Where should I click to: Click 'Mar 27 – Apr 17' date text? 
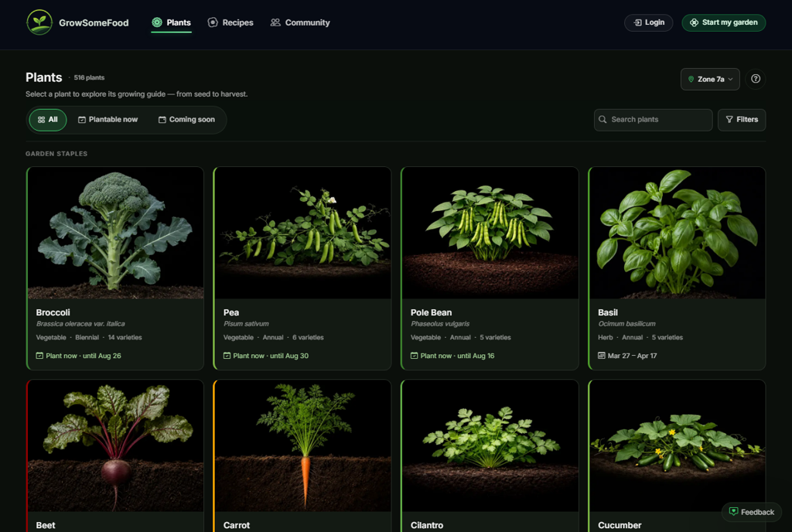(633, 356)
